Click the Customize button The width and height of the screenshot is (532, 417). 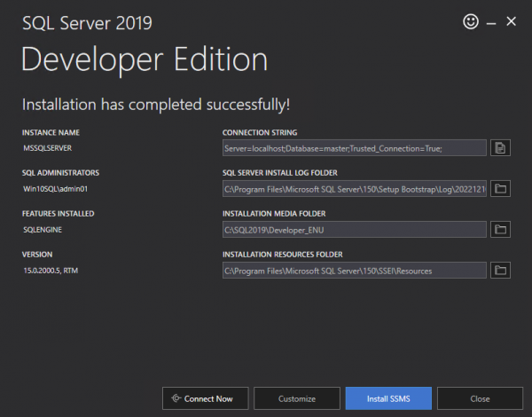click(x=297, y=398)
